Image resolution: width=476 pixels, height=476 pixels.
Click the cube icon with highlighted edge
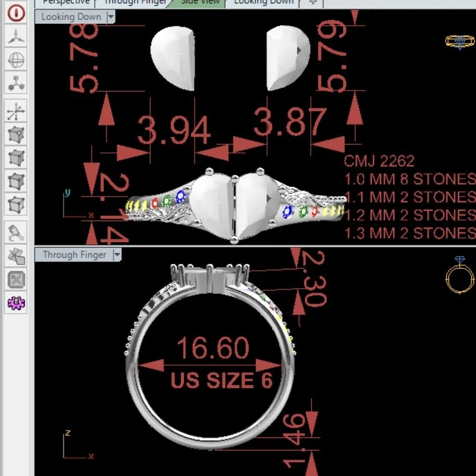pos(16,158)
